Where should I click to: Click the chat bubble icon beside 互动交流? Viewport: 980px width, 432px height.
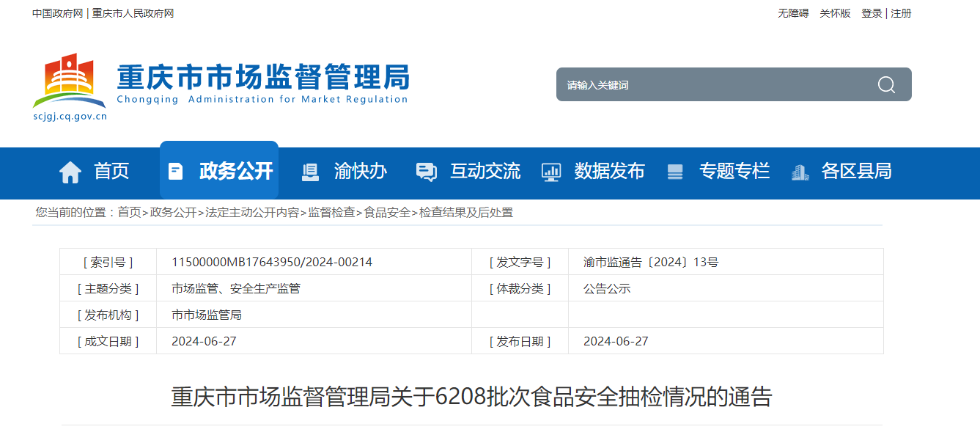tap(426, 172)
